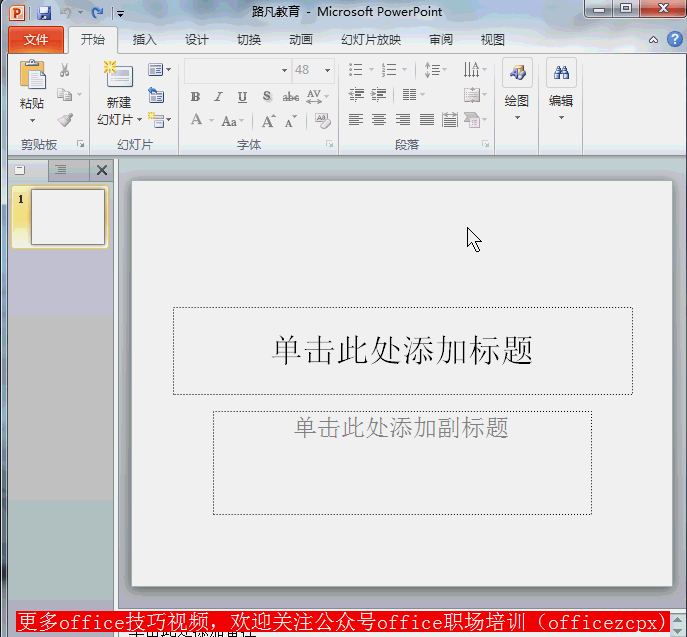Toggle Bold formatting

point(195,97)
